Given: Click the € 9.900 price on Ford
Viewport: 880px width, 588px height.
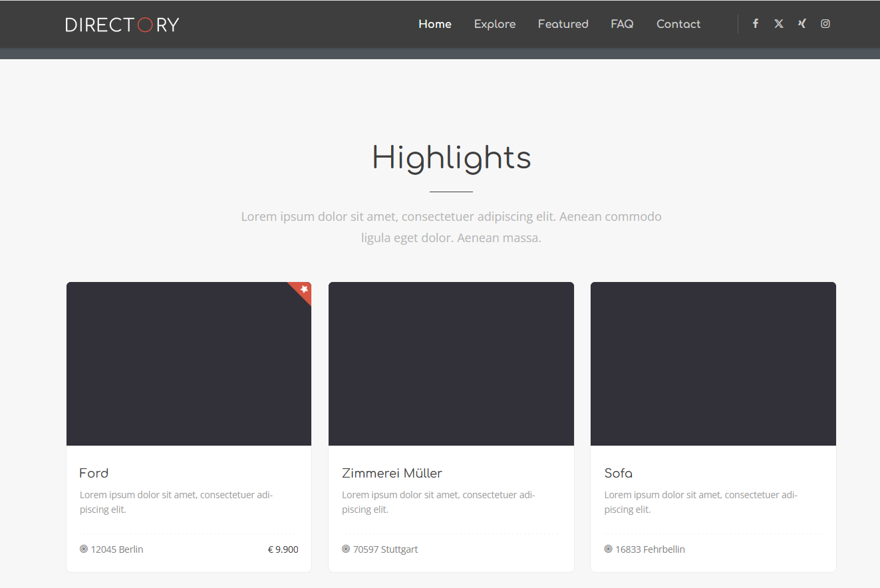Looking at the screenshot, I should [283, 549].
